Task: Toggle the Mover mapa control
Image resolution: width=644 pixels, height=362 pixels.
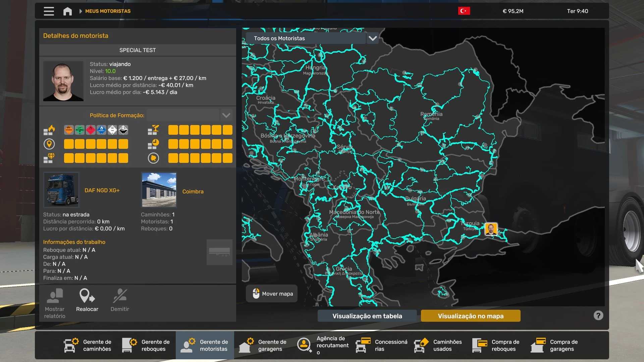Action: pos(272,294)
